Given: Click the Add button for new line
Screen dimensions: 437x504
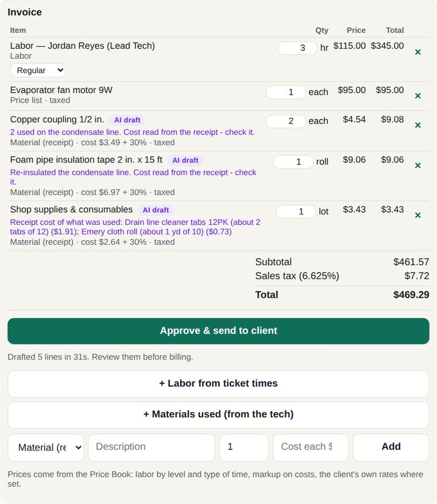Looking at the screenshot, I should [391, 447].
